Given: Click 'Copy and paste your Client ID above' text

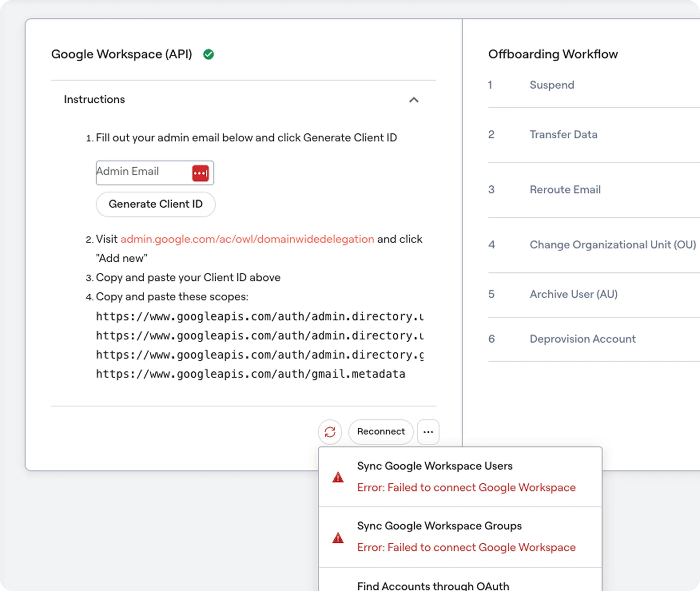Looking at the screenshot, I should [188, 278].
